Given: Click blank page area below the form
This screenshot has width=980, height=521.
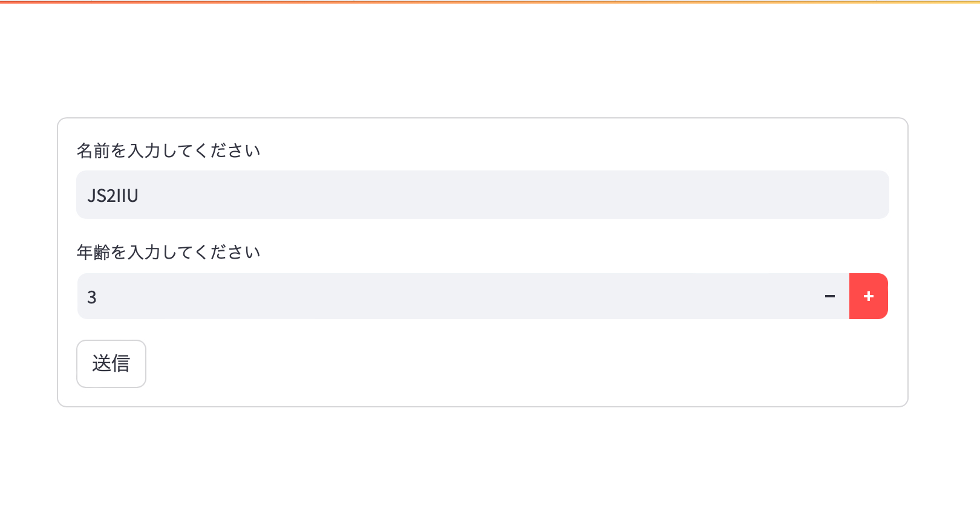Looking at the screenshot, I should (484, 465).
